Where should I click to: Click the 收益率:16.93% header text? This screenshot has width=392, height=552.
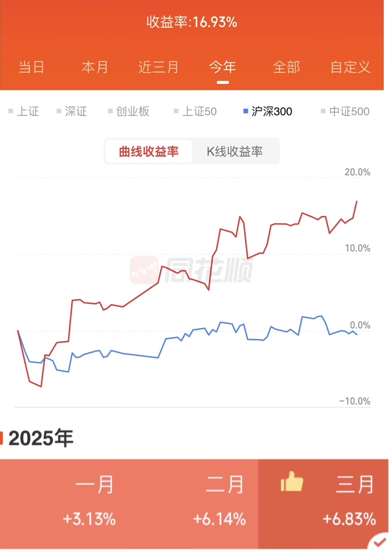coord(192,22)
